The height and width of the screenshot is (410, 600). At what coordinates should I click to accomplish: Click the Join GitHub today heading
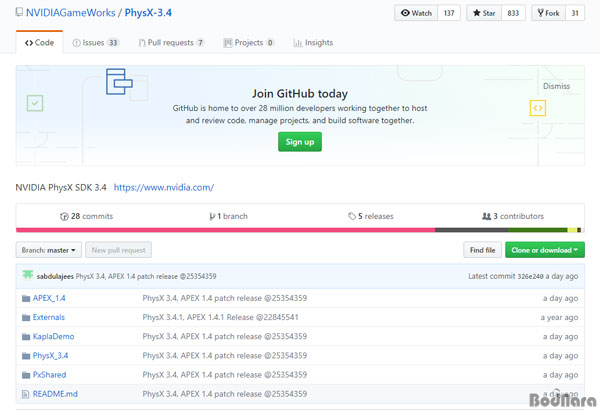[300, 93]
